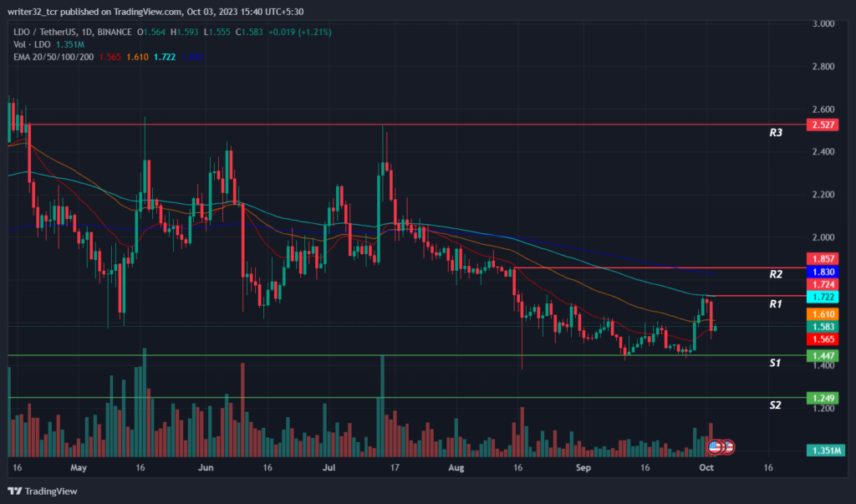The image size is (856, 504).
Task: Click the Jun date on time axis
Action: click(206, 467)
